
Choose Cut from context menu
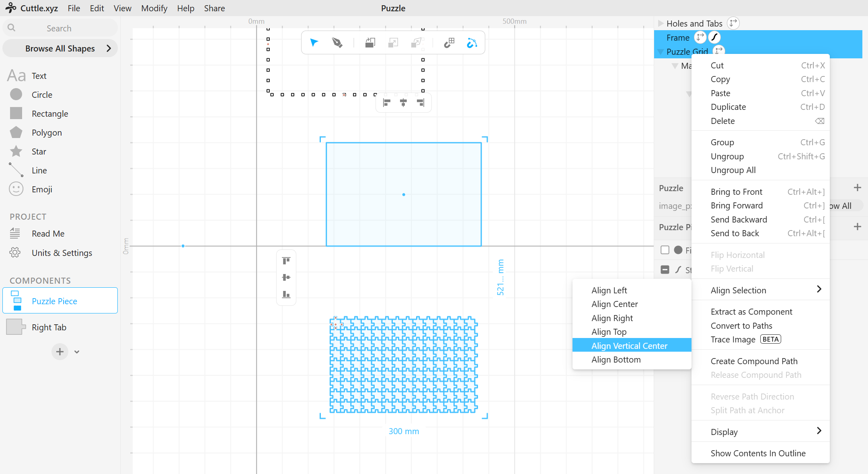click(760, 65)
